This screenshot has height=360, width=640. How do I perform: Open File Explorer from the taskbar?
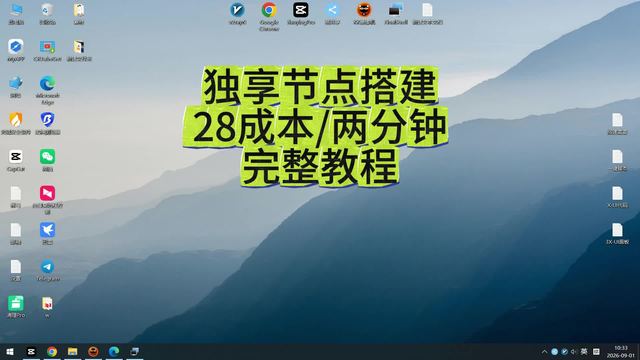click(73, 351)
